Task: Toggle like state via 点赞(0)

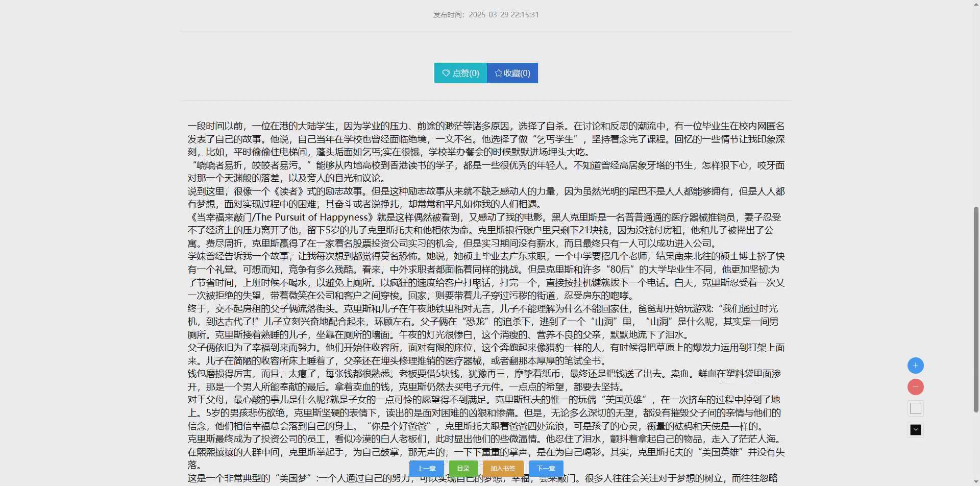Action: pos(460,73)
